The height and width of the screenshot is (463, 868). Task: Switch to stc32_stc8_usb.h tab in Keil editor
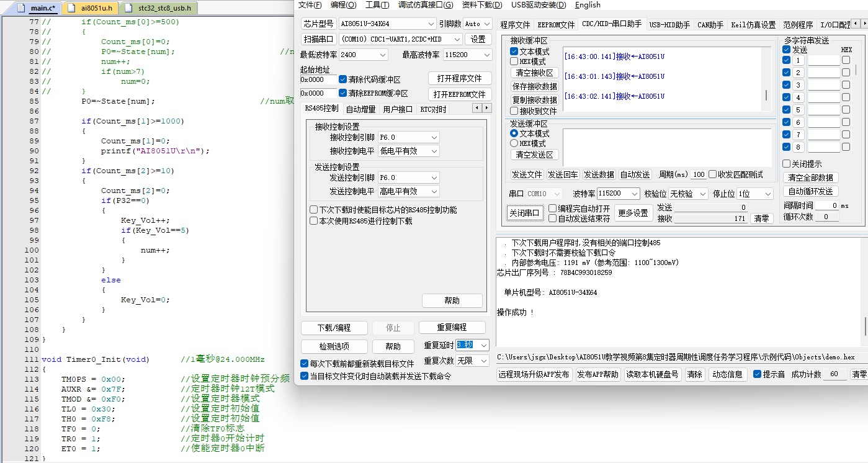coord(159,8)
